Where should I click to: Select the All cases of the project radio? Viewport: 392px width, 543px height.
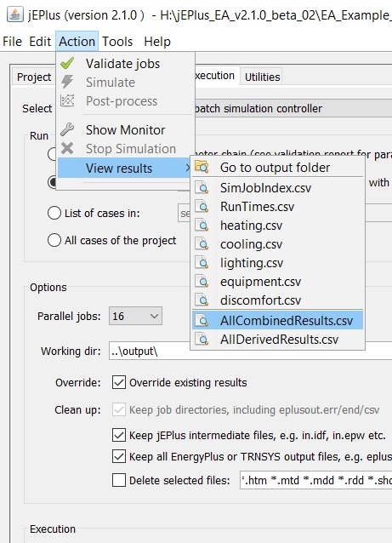(x=54, y=240)
